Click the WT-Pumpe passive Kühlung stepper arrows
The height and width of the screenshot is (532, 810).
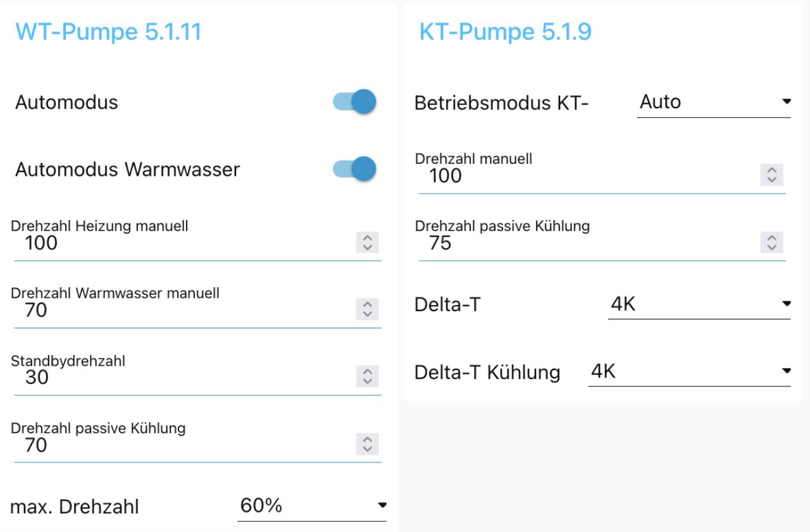(x=367, y=444)
